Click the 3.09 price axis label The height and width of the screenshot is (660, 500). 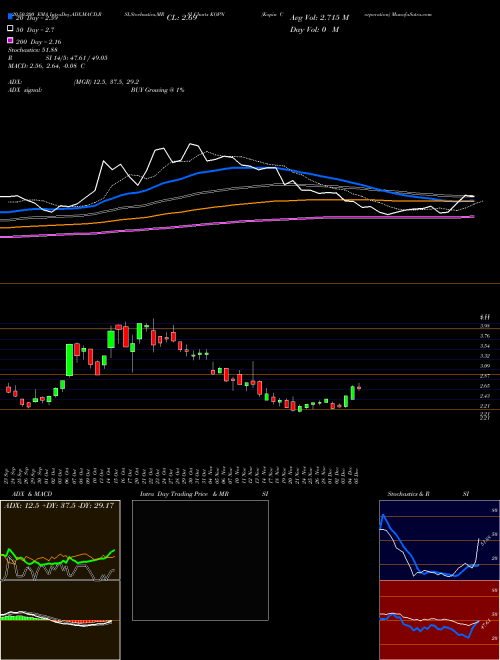click(x=484, y=366)
